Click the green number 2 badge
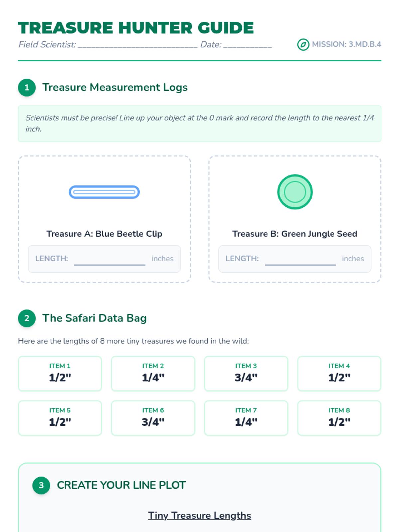 click(x=27, y=318)
